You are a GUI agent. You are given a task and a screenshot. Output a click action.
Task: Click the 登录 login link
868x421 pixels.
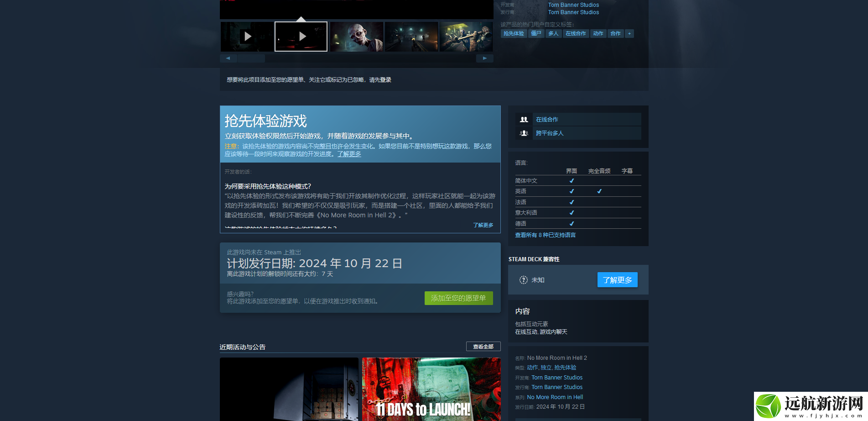point(385,80)
